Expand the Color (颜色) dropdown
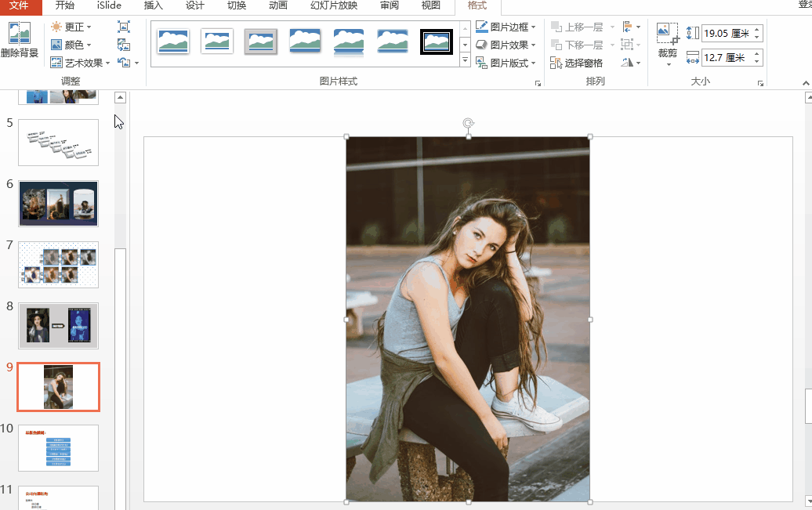812x510 pixels. click(71, 45)
